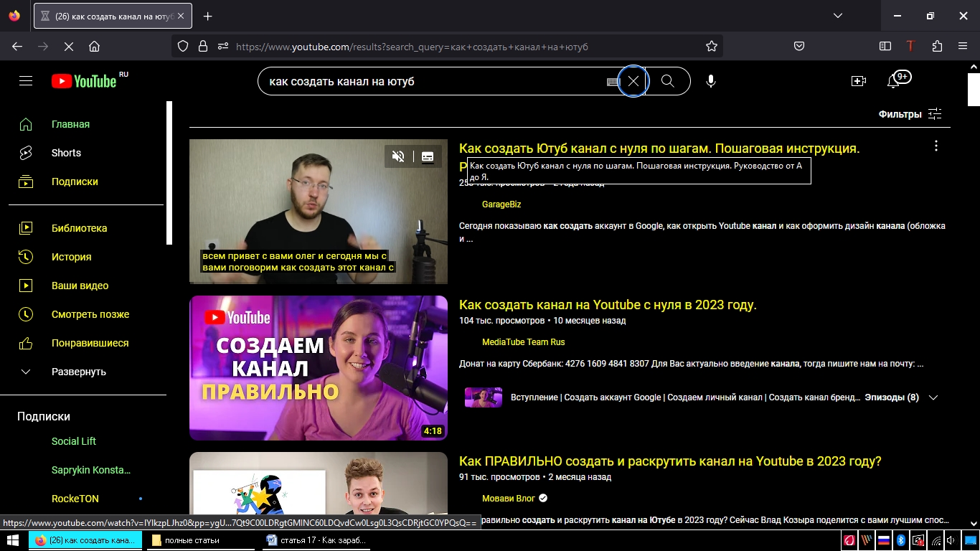Switch to 'статья 17' Word taskbar window
The width and height of the screenshot is (980, 551).
(316, 540)
